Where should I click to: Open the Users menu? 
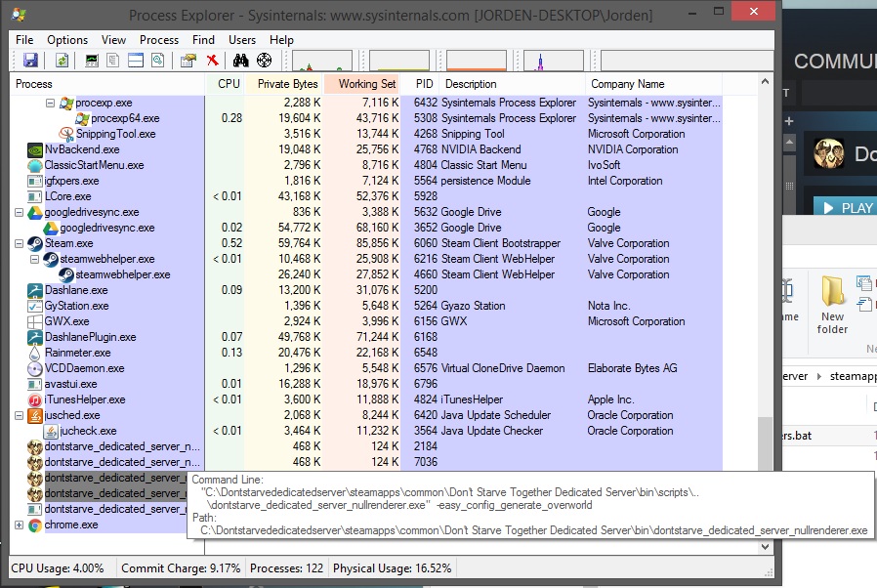point(242,40)
